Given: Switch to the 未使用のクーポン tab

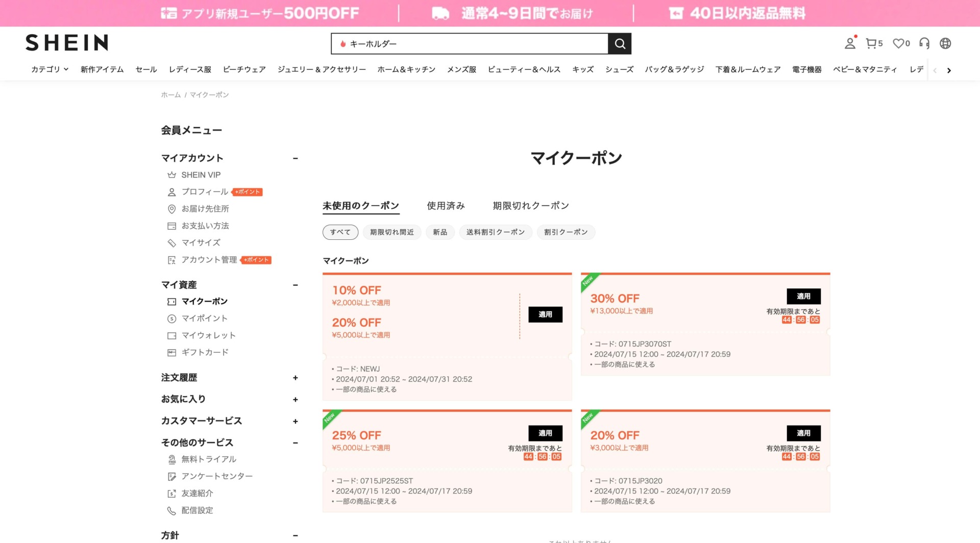Looking at the screenshot, I should 361,206.
